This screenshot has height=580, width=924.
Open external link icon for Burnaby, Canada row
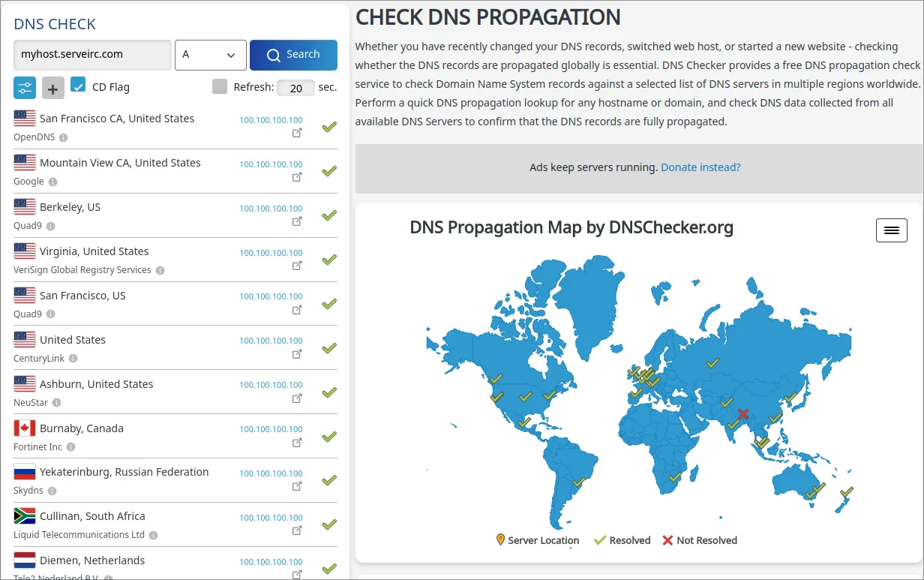(x=297, y=443)
